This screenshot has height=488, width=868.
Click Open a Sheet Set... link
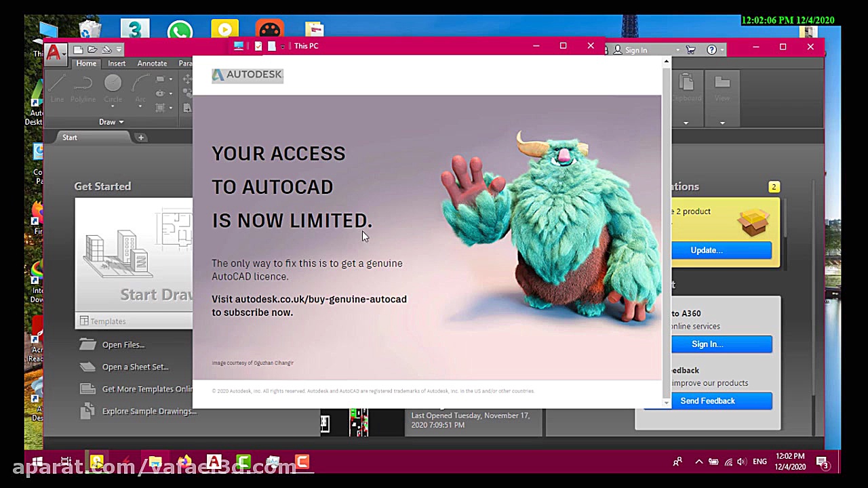(x=136, y=367)
